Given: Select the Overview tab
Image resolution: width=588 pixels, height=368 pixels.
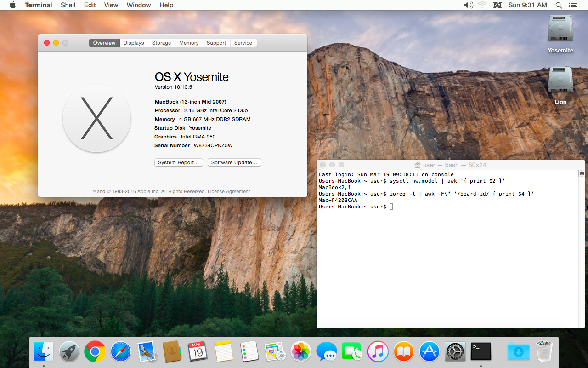Looking at the screenshot, I should coord(104,43).
